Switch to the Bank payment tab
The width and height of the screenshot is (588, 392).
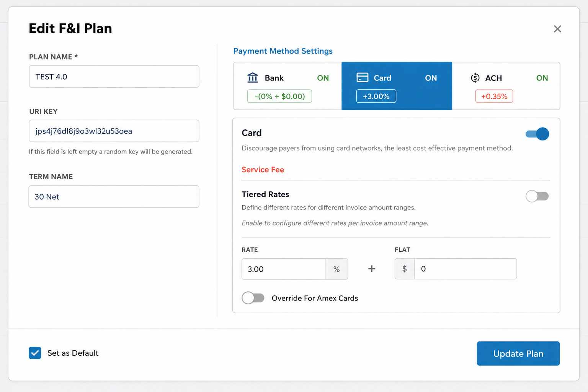pyautogui.click(x=287, y=86)
